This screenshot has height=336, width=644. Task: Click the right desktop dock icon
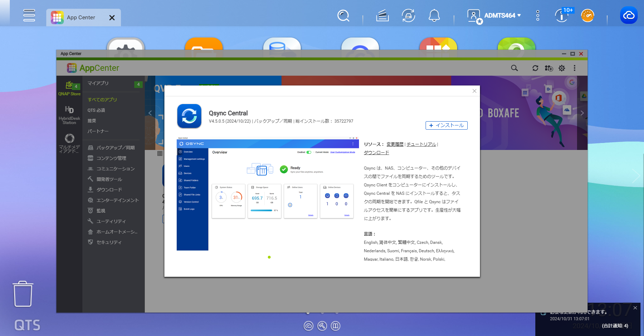[335, 326]
